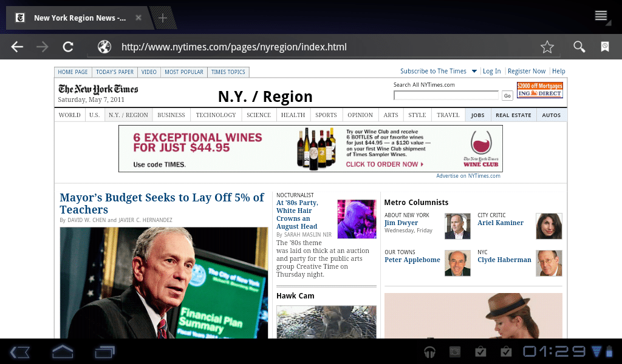The width and height of the screenshot is (622, 364).
Task: Open Clyde Haberman's column link
Action: point(504,260)
